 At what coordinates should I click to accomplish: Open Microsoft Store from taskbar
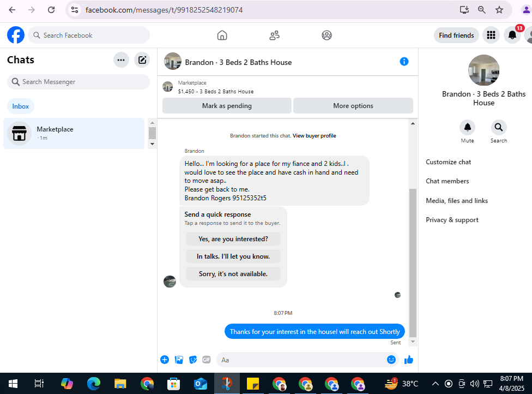coord(173,384)
